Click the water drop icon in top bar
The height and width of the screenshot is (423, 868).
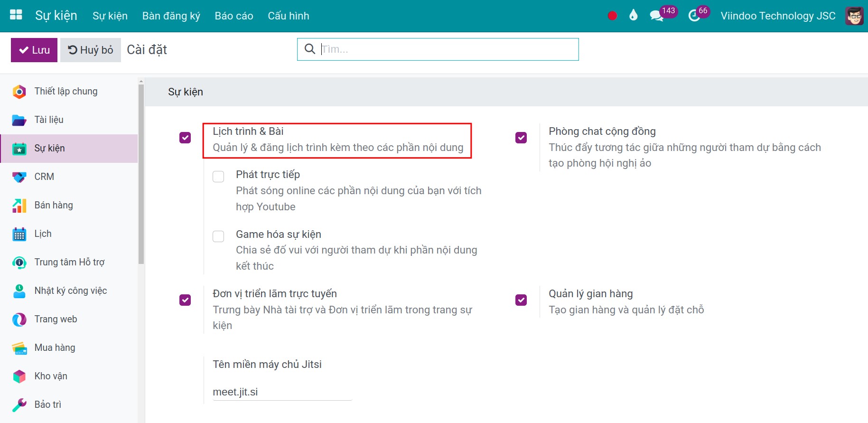point(633,15)
